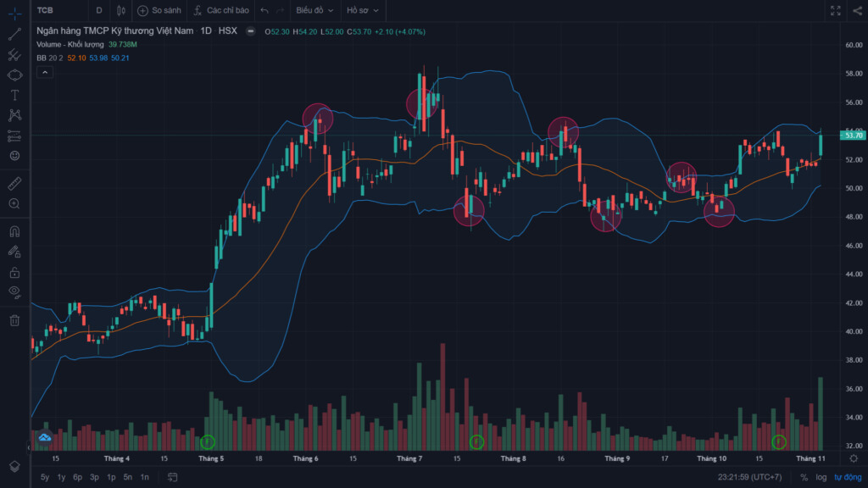Select the ruler measure tool

point(15,183)
